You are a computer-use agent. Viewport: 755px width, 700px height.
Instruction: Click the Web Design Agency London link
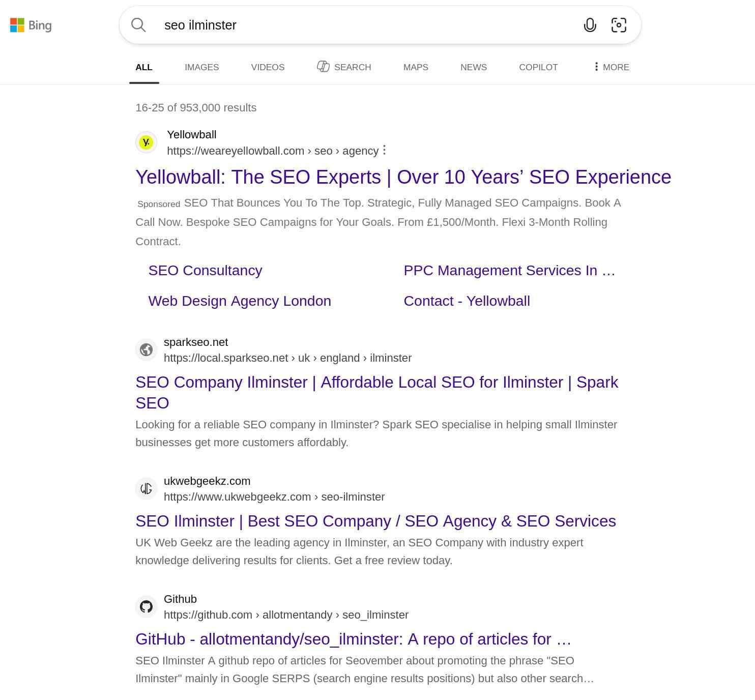click(239, 301)
